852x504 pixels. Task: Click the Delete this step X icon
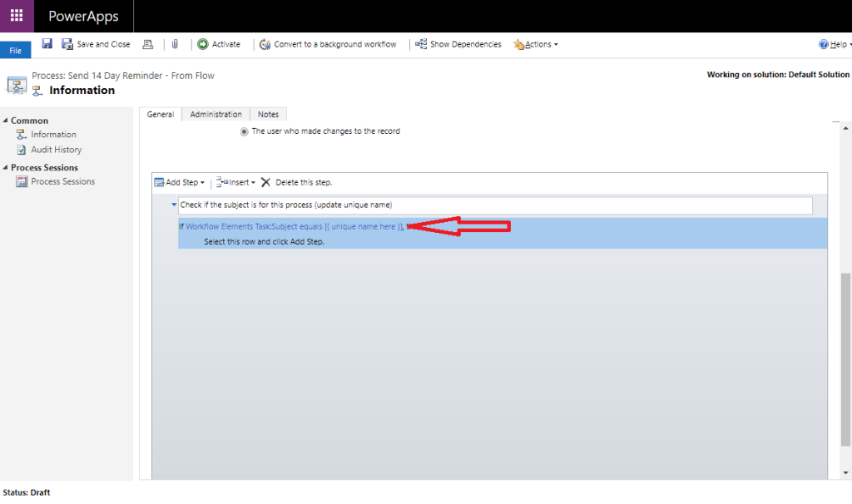click(x=267, y=182)
